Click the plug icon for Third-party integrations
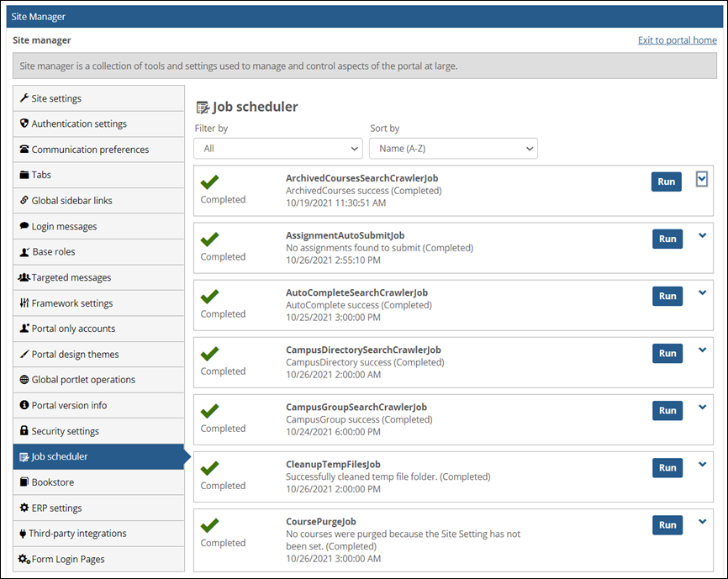Screen dimensions: 728x579 click(23, 534)
